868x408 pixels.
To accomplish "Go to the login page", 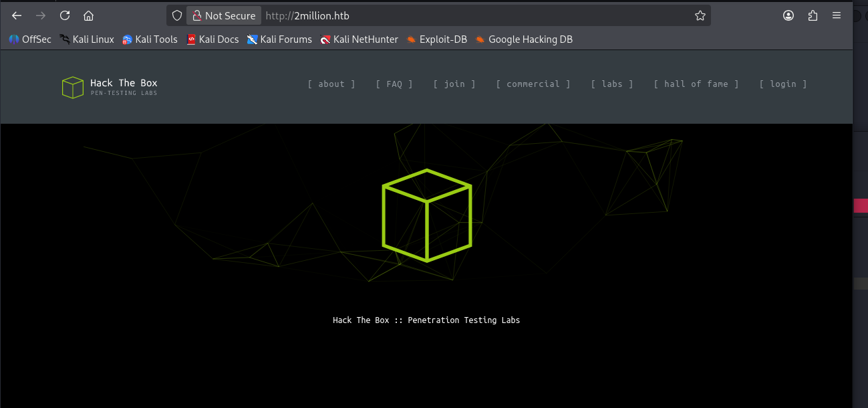I will (783, 84).
